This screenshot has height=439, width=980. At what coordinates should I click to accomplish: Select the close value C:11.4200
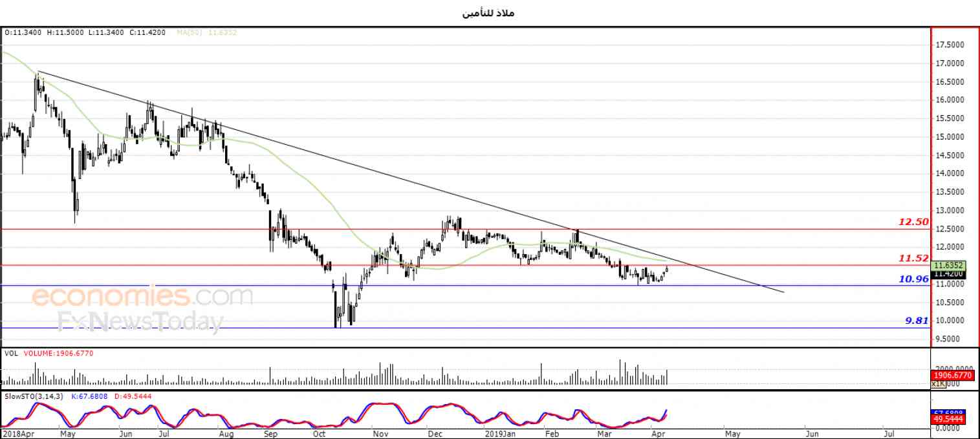coord(147,32)
